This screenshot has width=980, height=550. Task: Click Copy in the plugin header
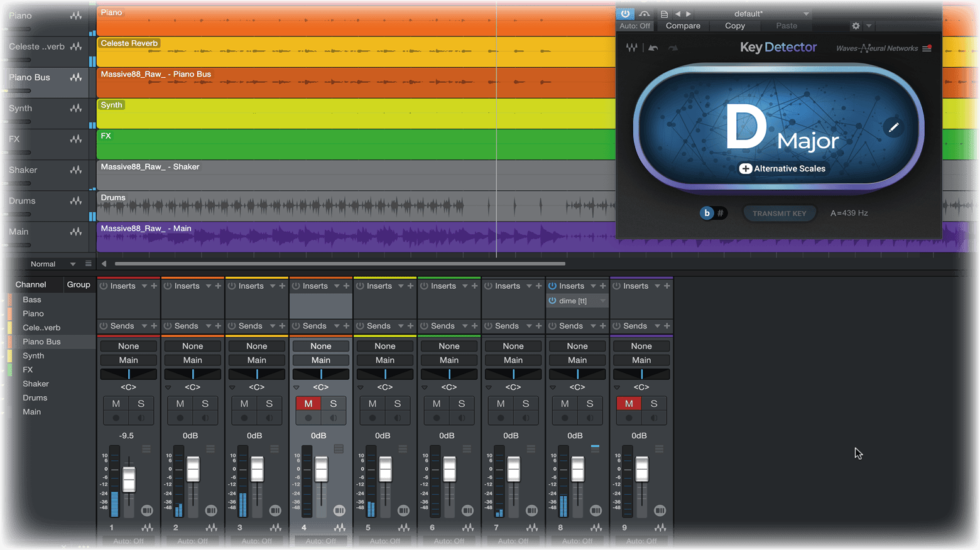[735, 26]
